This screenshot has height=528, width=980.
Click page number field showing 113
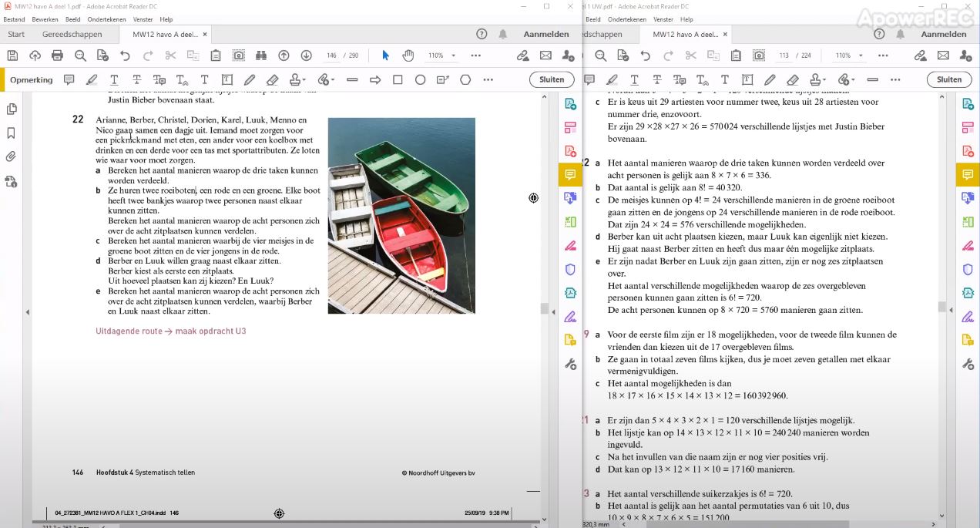(x=784, y=55)
